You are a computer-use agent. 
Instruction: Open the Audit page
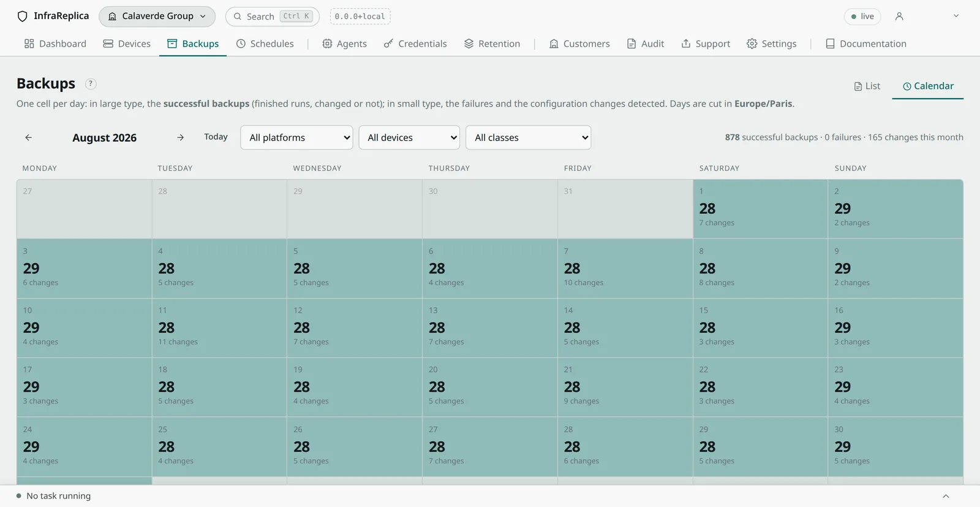point(646,44)
